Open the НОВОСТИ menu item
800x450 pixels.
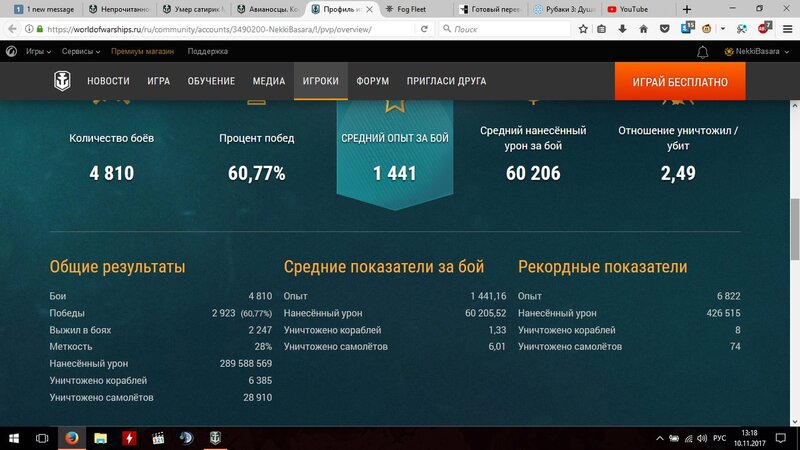pyautogui.click(x=108, y=81)
